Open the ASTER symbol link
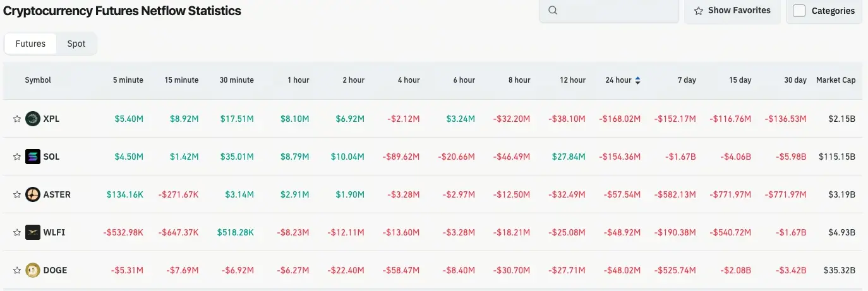The width and height of the screenshot is (868, 291). pyautogui.click(x=57, y=194)
